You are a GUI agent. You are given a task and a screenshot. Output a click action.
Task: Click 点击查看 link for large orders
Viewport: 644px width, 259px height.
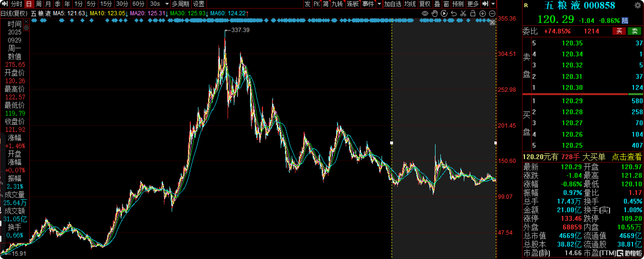pyautogui.click(x=627, y=157)
